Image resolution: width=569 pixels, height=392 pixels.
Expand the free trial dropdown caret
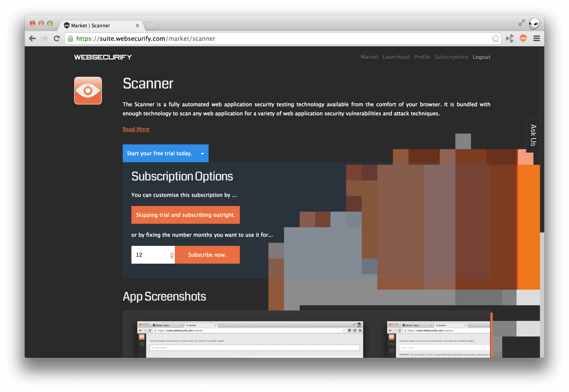click(x=202, y=154)
